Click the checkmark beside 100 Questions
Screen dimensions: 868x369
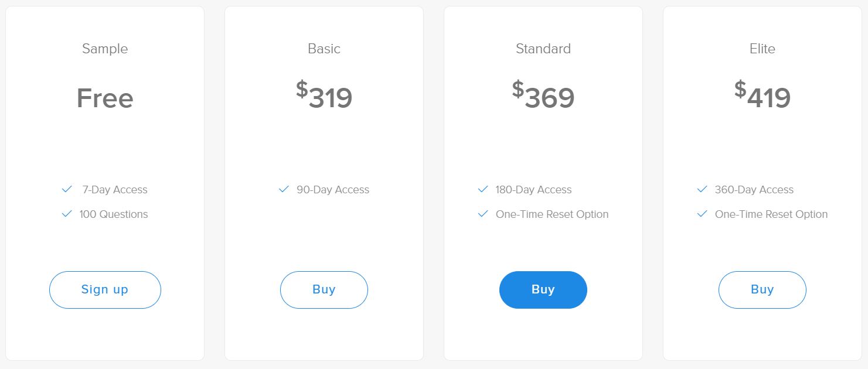coord(66,214)
